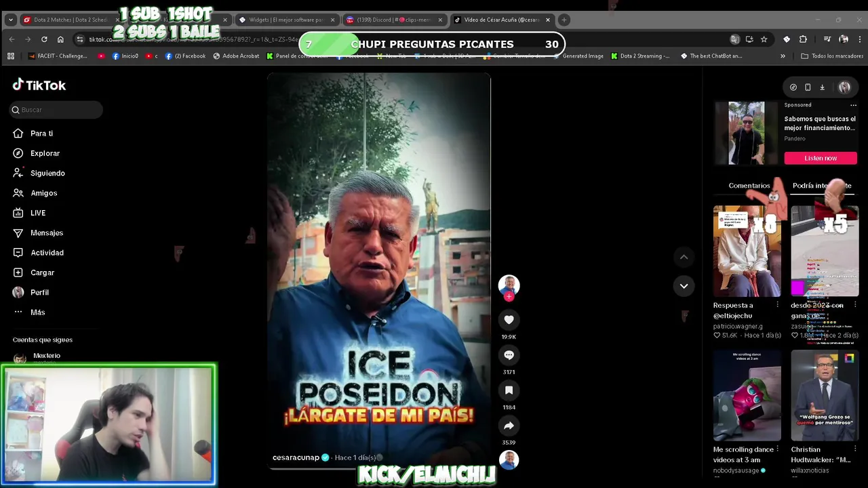Open willaxnoticias profile link
868x488 pixels.
click(810, 470)
